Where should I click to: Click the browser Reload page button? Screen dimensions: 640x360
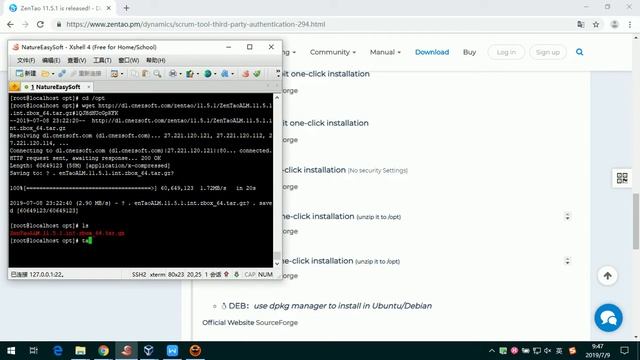[x=40, y=24]
